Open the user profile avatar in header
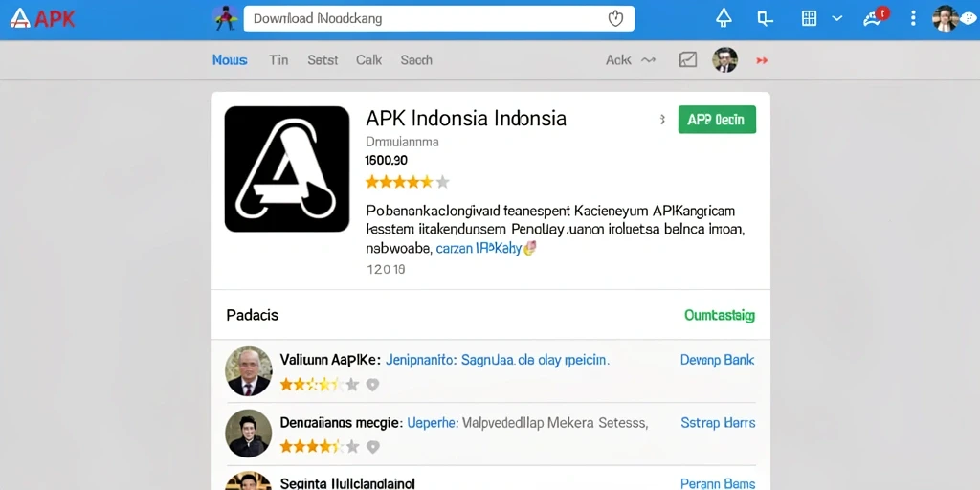Screen dimensions: 980x490 (x=945, y=19)
